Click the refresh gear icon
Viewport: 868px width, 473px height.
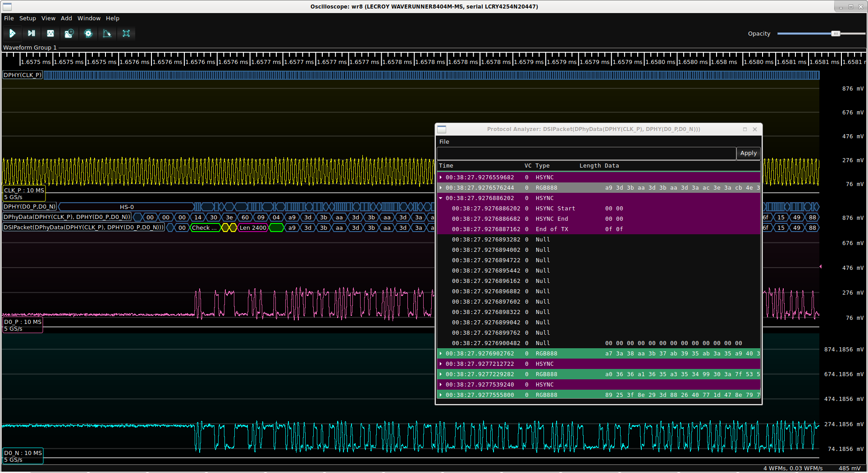tap(88, 33)
